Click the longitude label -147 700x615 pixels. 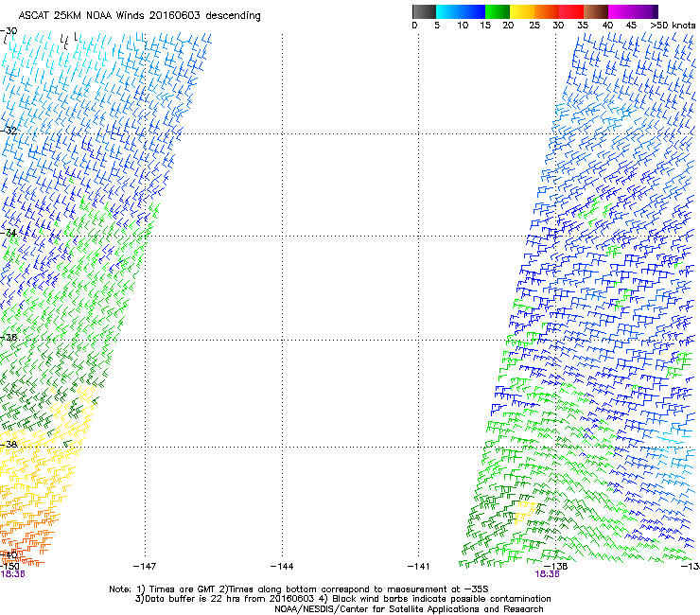(x=145, y=567)
